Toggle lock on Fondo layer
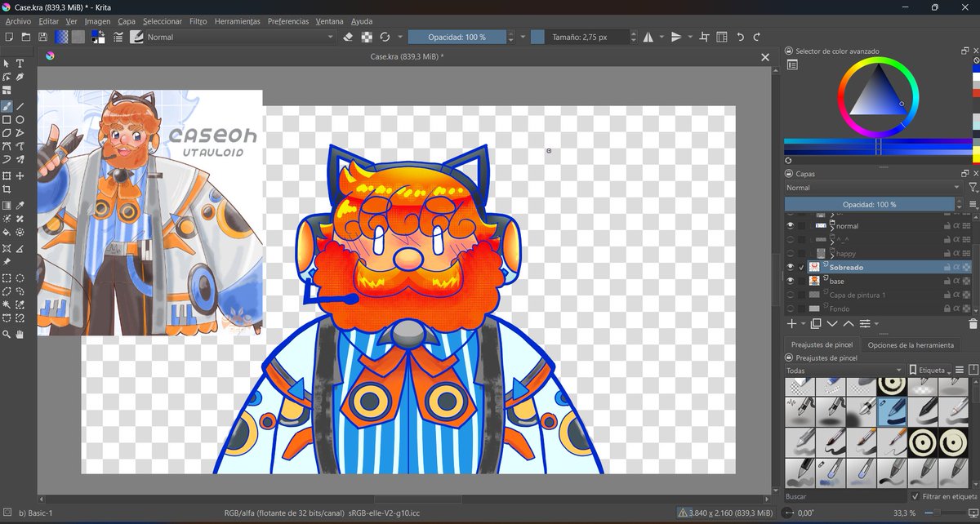Image resolution: width=980 pixels, height=524 pixels. [x=946, y=309]
